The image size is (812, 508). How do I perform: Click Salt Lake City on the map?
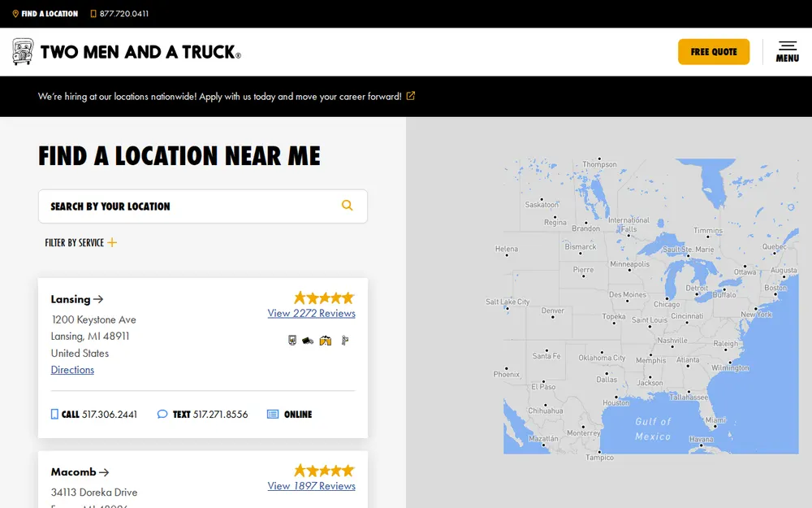(508, 302)
